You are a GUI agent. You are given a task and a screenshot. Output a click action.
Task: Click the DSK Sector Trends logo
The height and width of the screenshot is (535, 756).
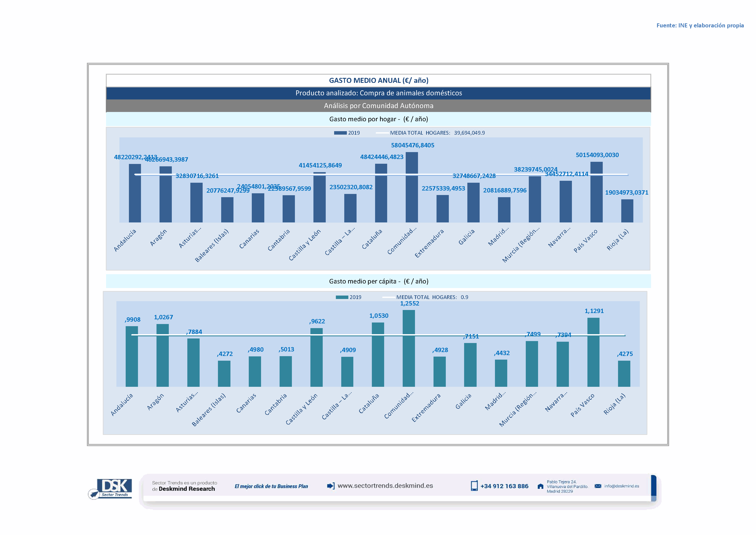[x=114, y=487]
